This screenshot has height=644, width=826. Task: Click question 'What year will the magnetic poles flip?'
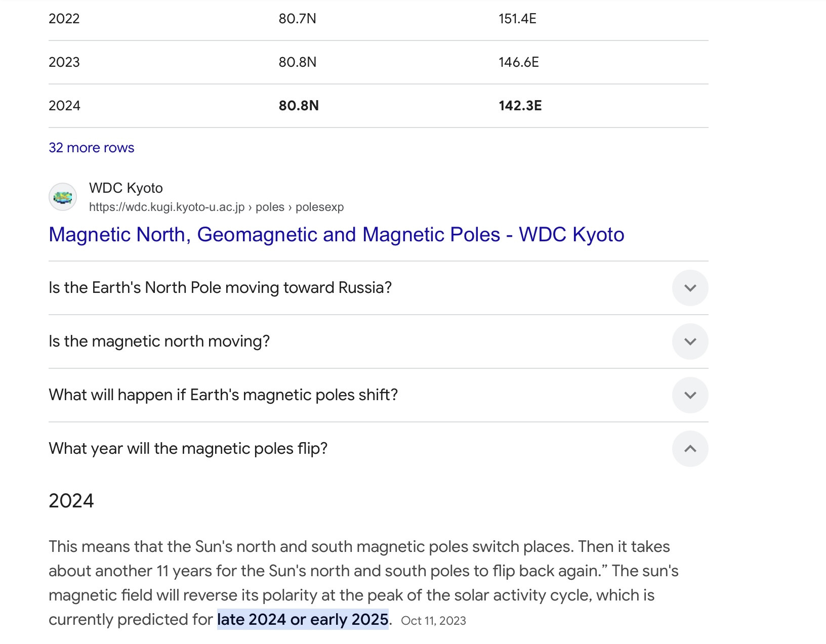tap(188, 449)
